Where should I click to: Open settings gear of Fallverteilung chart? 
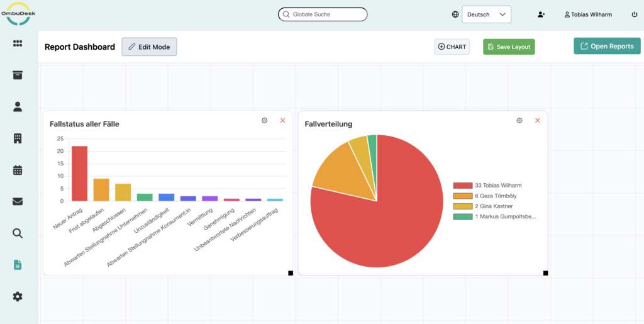[519, 120]
